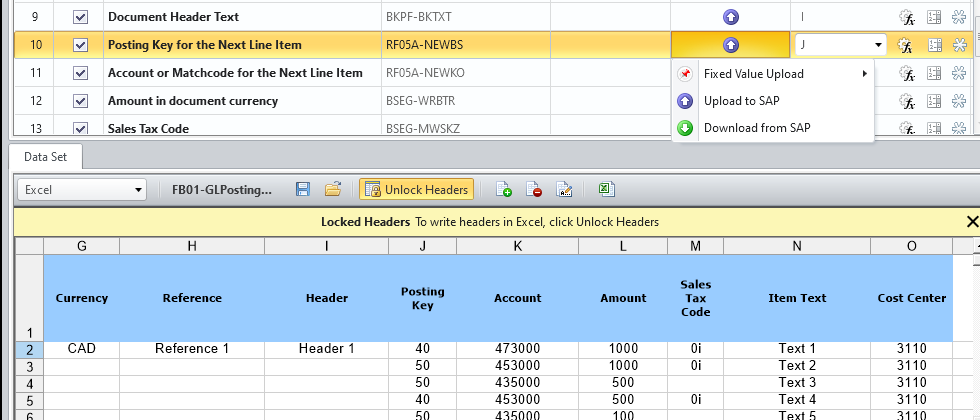This screenshot has height=420, width=980.
Task: Click the upload arrow icon in row 9
Action: tap(730, 17)
